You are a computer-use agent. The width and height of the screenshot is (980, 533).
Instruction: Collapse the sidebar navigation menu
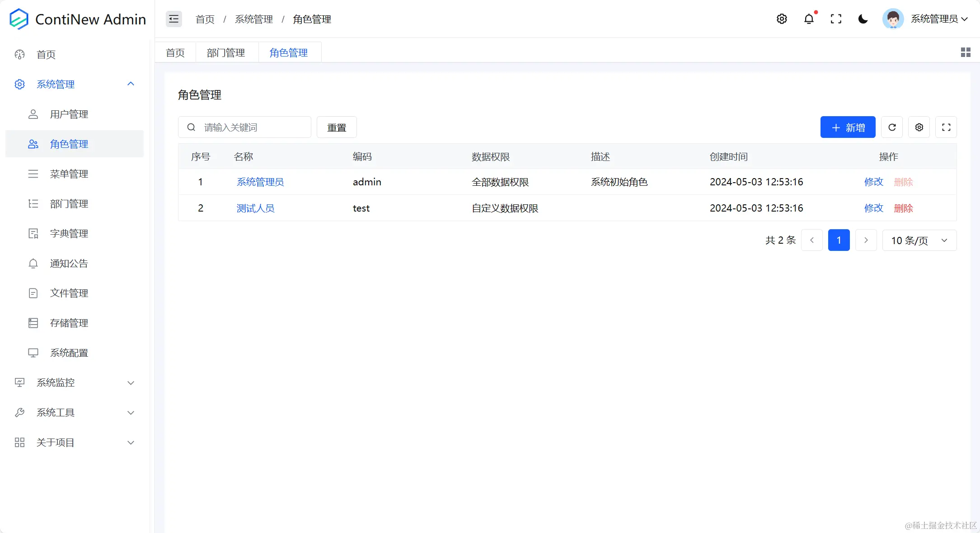[x=173, y=19]
